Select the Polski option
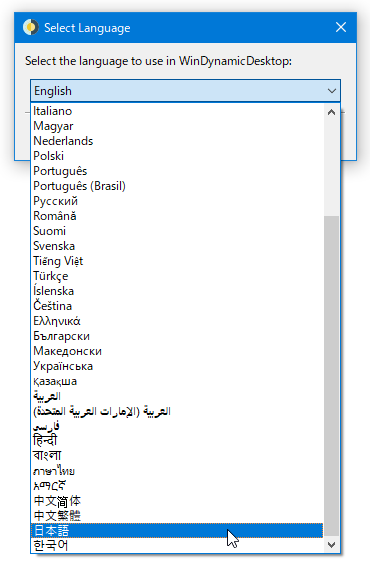 [x=177, y=156]
